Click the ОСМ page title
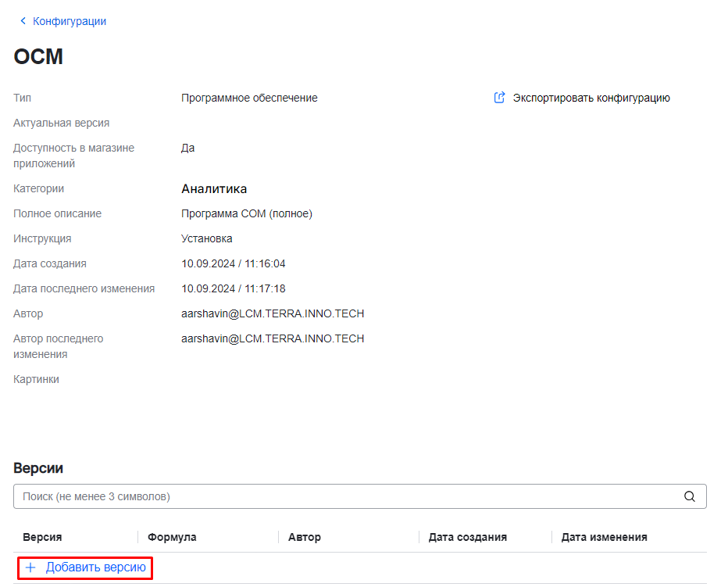This screenshot has width=728, height=587. (x=38, y=57)
